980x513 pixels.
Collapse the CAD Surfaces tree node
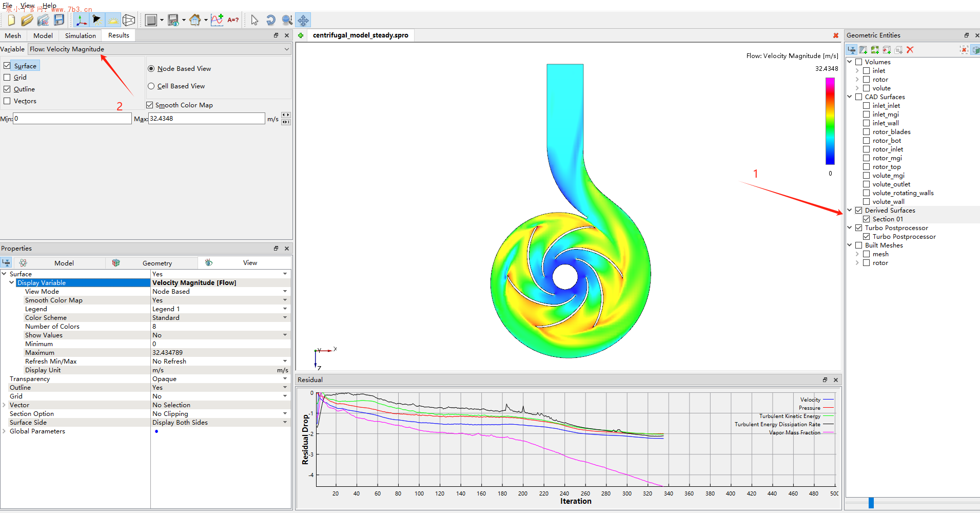click(x=850, y=97)
